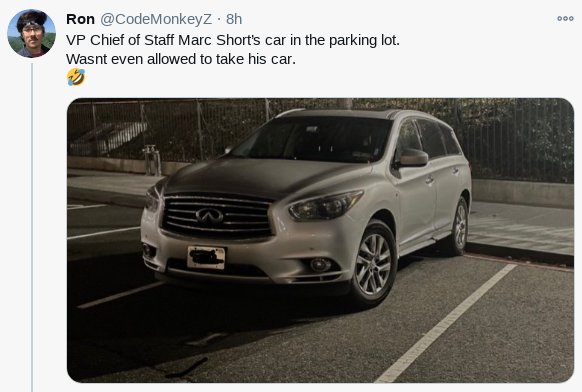Click the laughing emoji in the tweet
This screenshot has height=392, width=582.
[76, 77]
